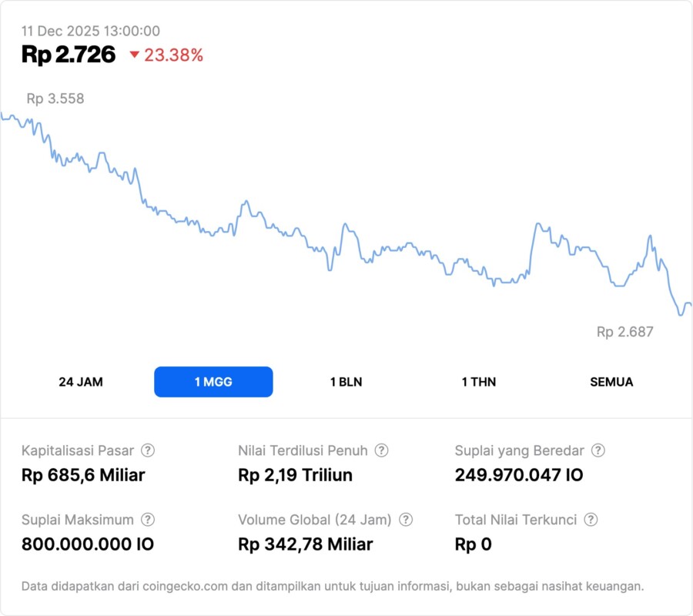The image size is (693, 616).
Task: Click the Rp 2.687 low price label
Action: click(x=624, y=332)
